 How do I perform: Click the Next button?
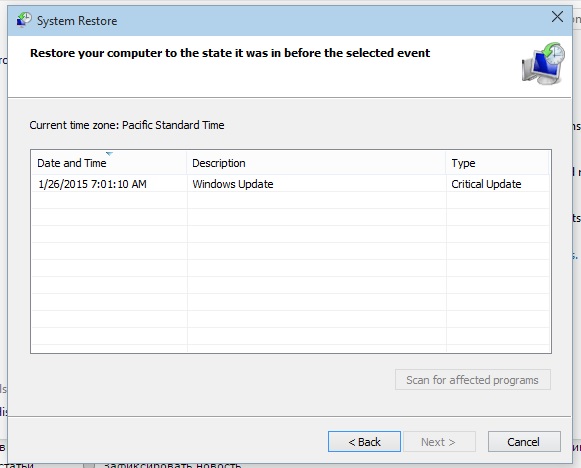[439, 441]
